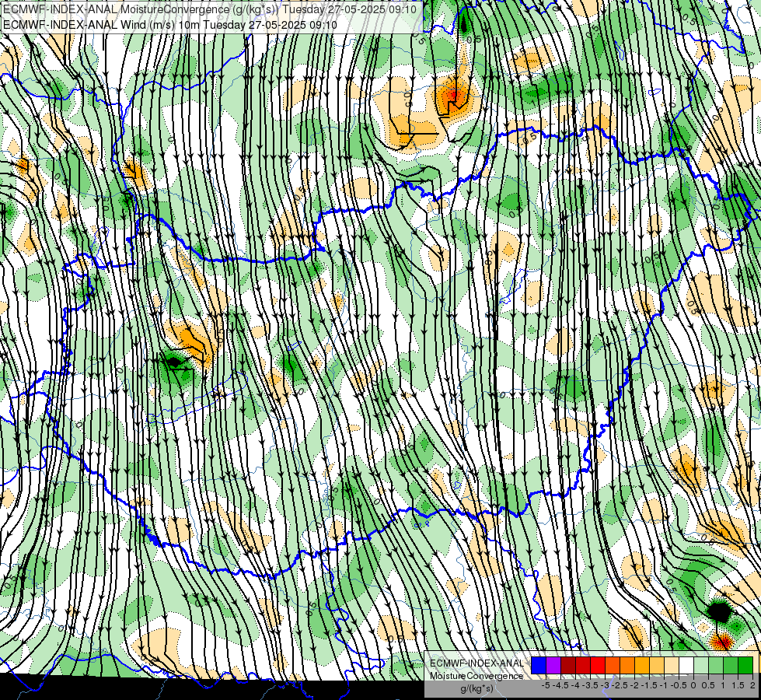Click the g/(kg*s) unit label in legend
This screenshot has width=761, height=700.
pos(477,689)
